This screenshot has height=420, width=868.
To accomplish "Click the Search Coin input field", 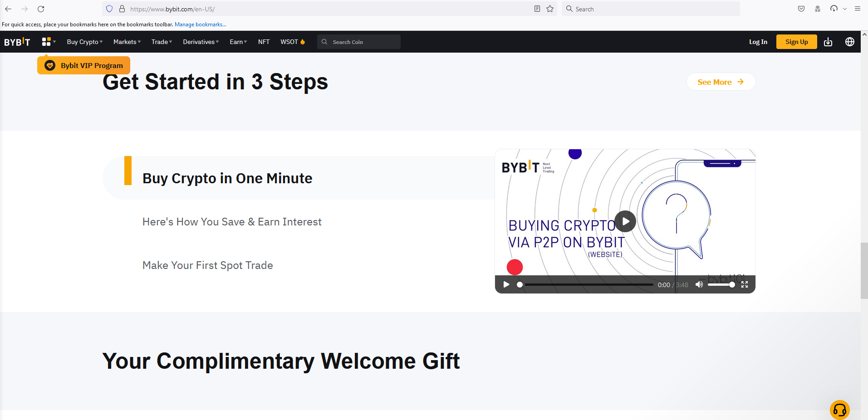I will point(358,41).
